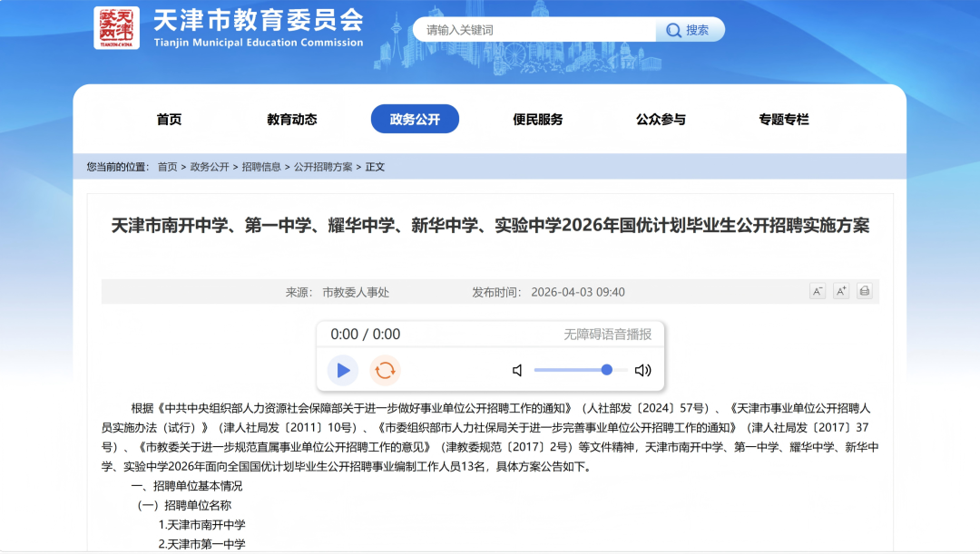Switch to the 专题专栏 section
The width and height of the screenshot is (980, 554).
click(783, 120)
